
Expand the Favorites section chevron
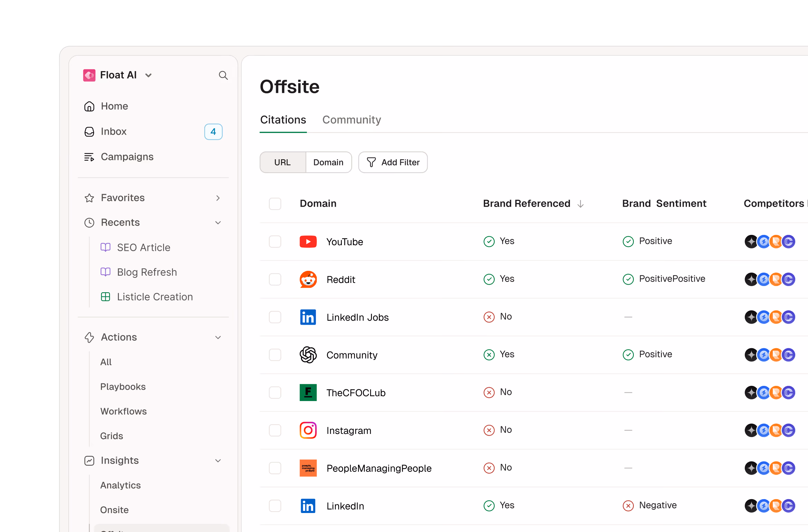[218, 198]
